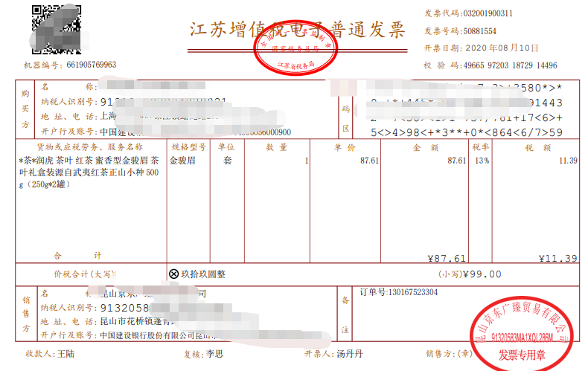Click the 销售方:(章) label
588x371 pixels.
(x=450, y=354)
